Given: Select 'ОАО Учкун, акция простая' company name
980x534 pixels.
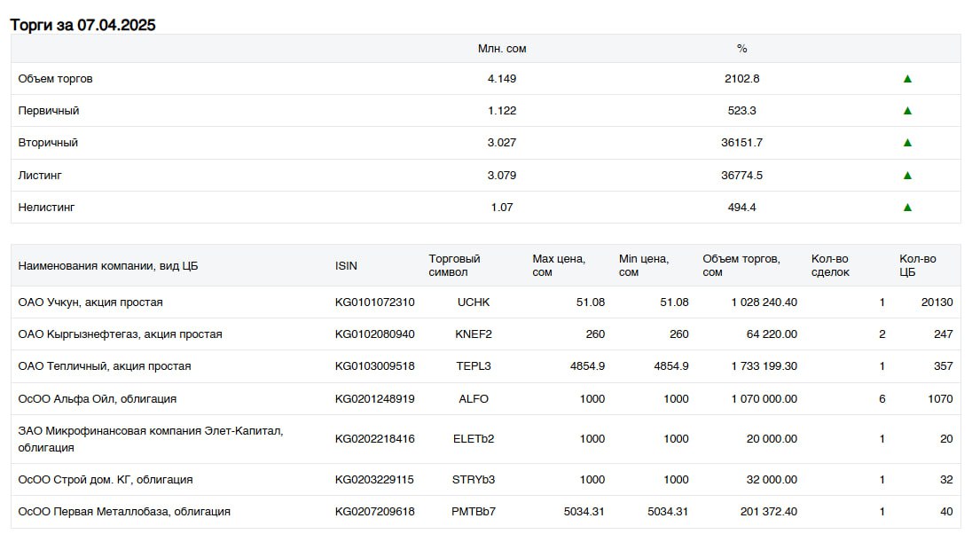Looking at the screenshot, I should (90, 302).
